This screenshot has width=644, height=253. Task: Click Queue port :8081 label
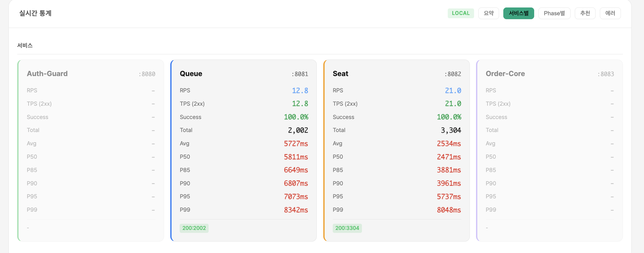click(x=300, y=74)
